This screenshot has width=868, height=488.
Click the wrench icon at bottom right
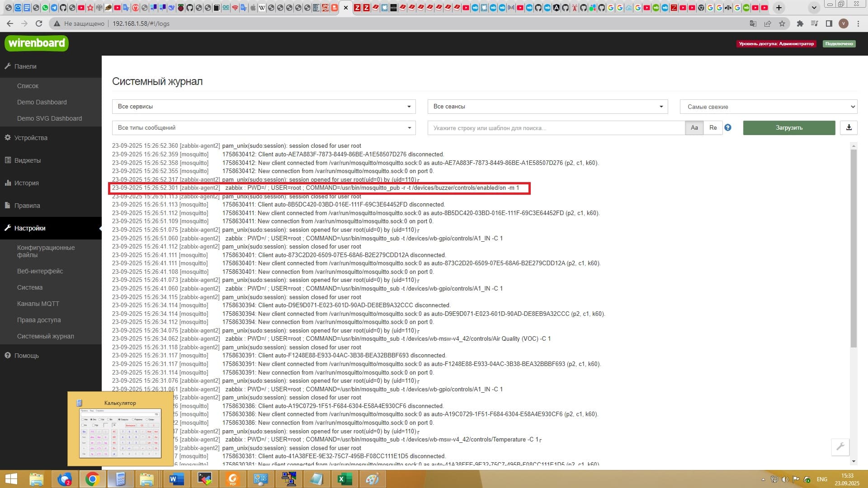(840, 446)
